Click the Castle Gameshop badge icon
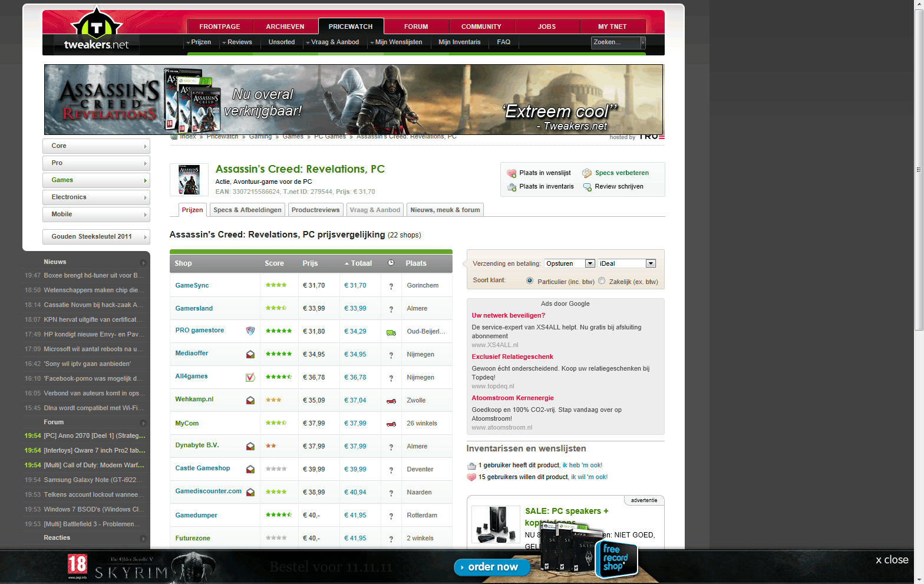The width and height of the screenshot is (924, 584). point(250,469)
